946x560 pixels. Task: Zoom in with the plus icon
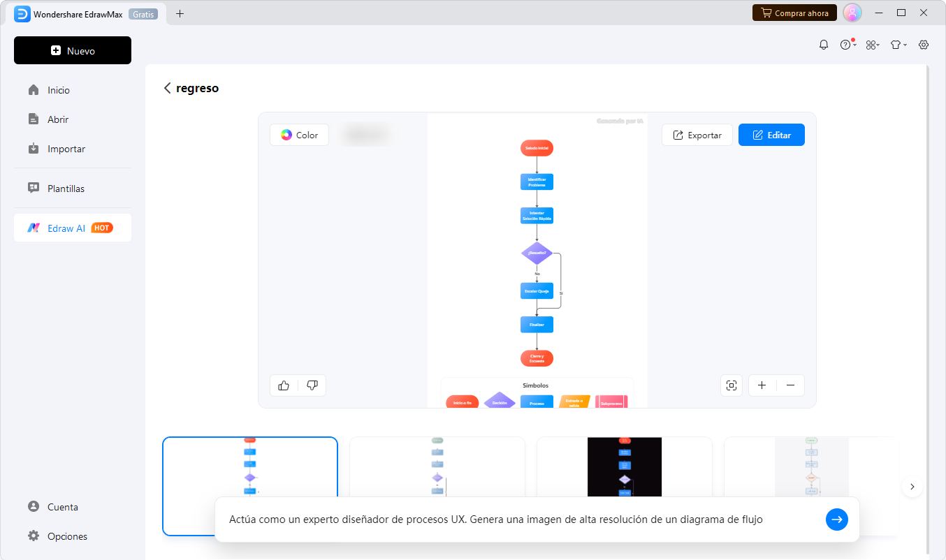[762, 385]
